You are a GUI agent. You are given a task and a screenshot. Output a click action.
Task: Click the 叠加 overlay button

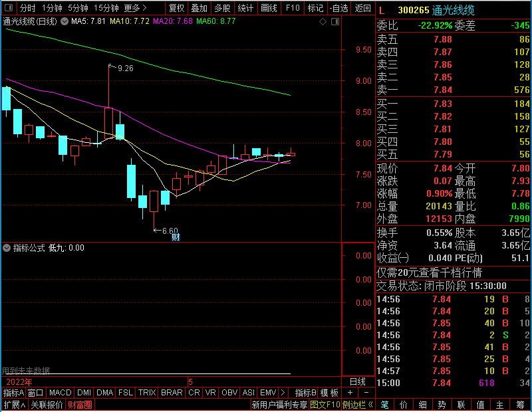pos(199,8)
